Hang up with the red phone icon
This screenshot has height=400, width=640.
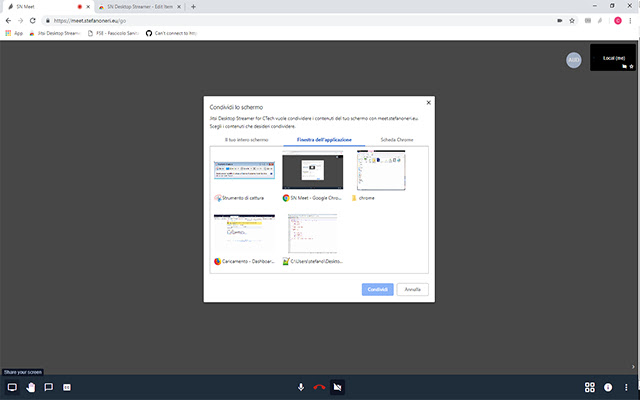(319, 387)
